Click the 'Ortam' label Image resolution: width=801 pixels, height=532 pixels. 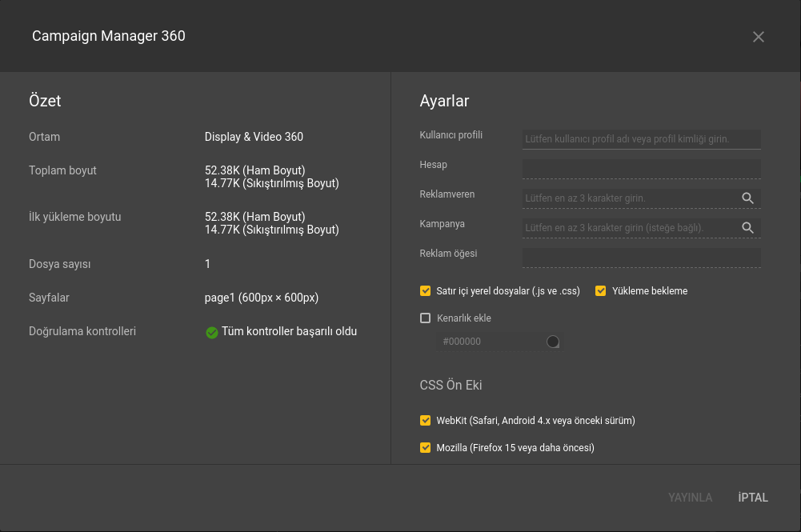[45, 137]
